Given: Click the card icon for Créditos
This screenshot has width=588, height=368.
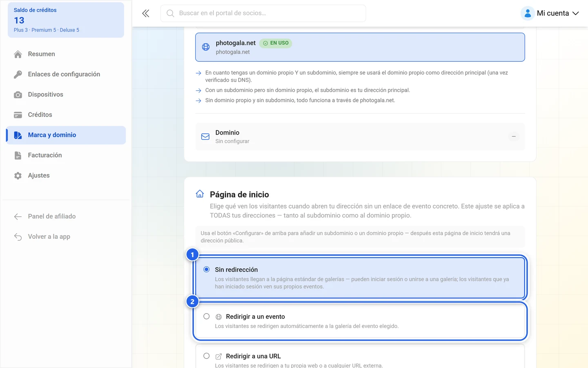Looking at the screenshot, I should [18, 115].
